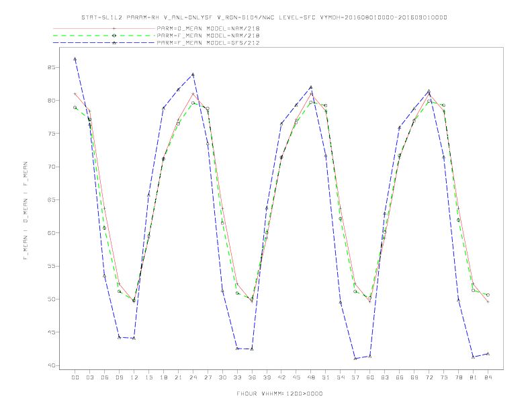Click y-axis tick value 70

pyautogui.click(x=51, y=167)
